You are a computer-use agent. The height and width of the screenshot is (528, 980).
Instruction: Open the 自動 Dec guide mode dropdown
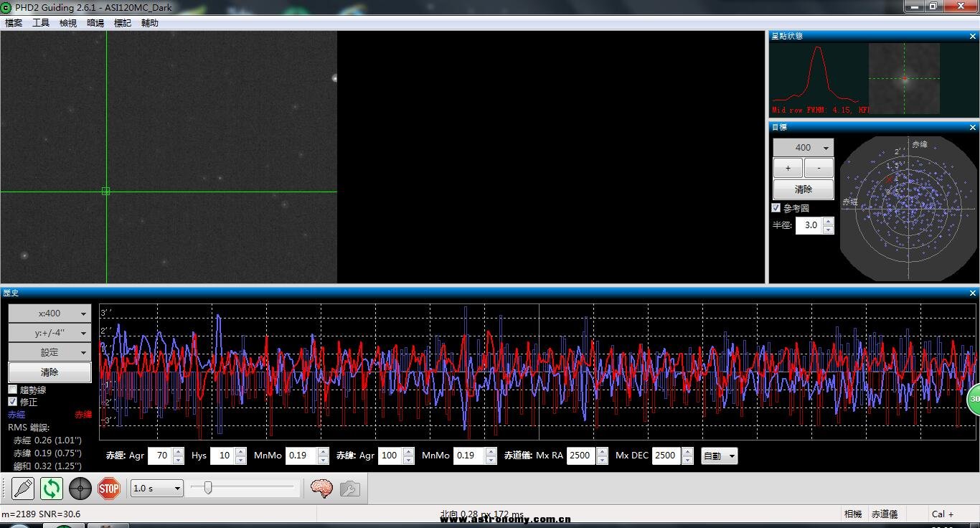tap(720, 456)
